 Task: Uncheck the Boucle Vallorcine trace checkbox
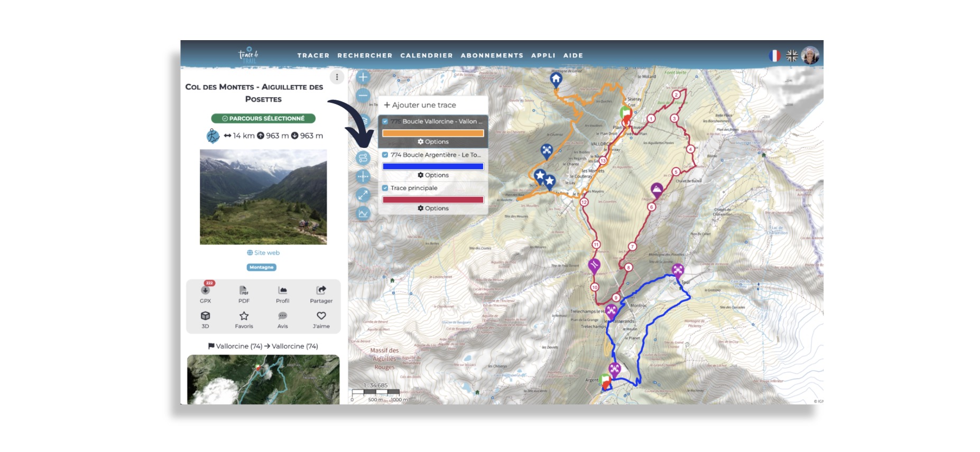[385, 121]
